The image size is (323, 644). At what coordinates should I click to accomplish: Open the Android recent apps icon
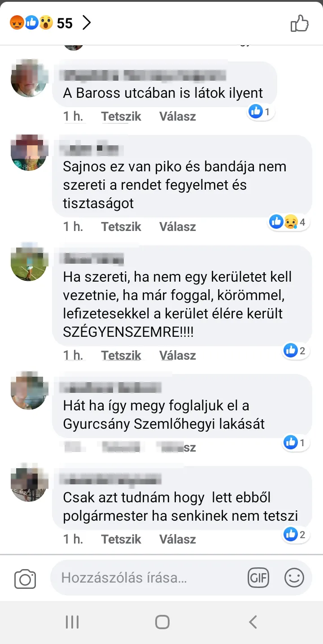[x=72, y=622]
